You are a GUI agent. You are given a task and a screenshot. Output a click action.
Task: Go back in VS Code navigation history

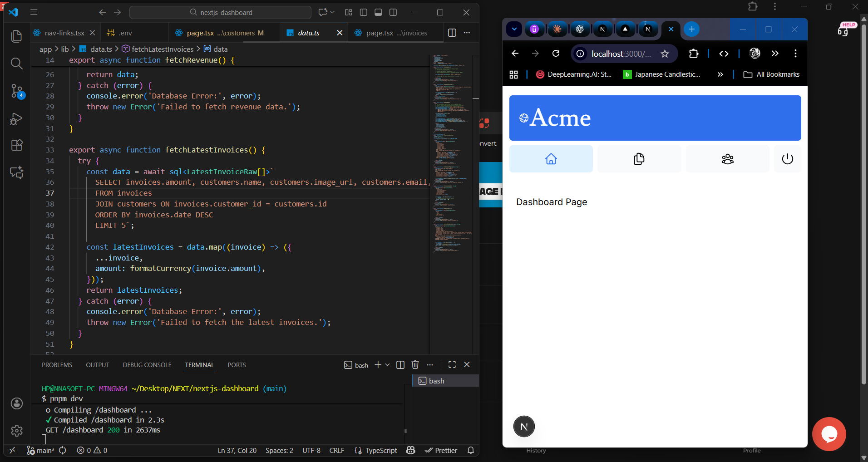coord(103,12)
